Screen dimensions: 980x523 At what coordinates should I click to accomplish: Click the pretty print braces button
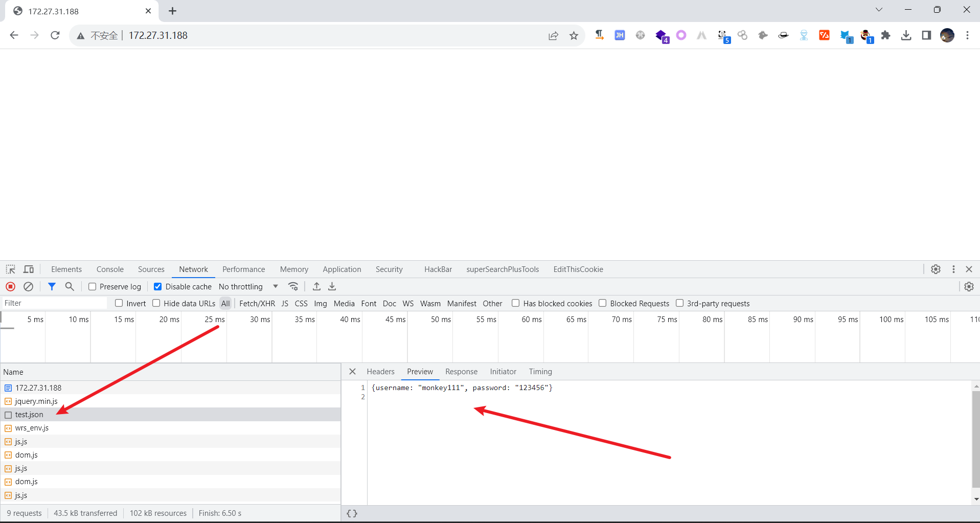(352, 513)
